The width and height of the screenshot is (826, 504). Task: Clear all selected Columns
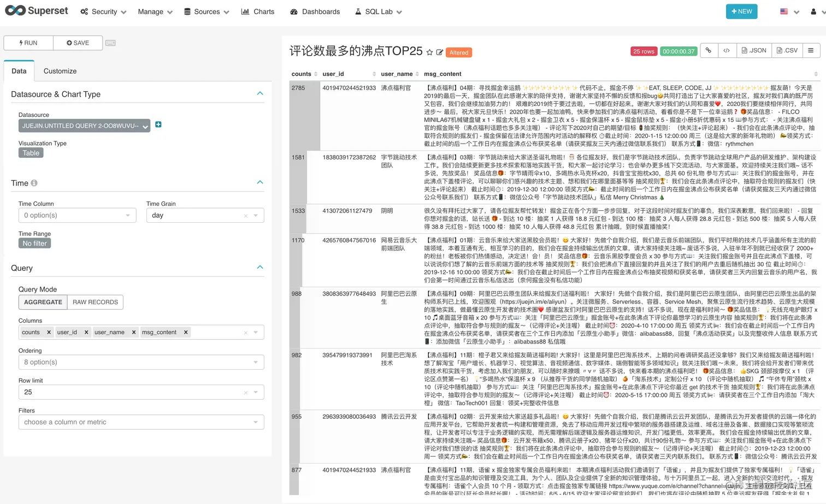pos(246,333)
